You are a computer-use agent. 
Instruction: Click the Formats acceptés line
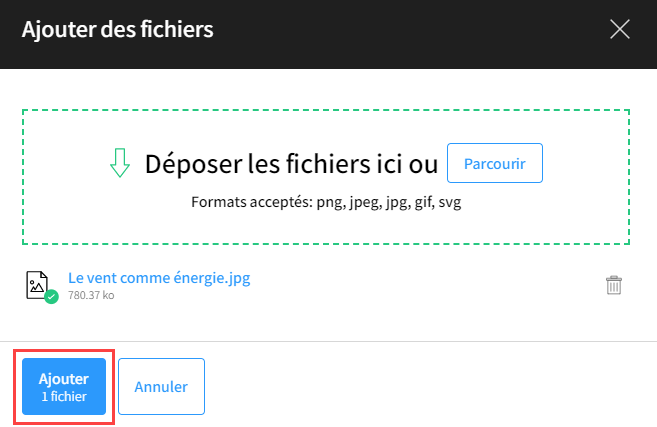[326, 202]
